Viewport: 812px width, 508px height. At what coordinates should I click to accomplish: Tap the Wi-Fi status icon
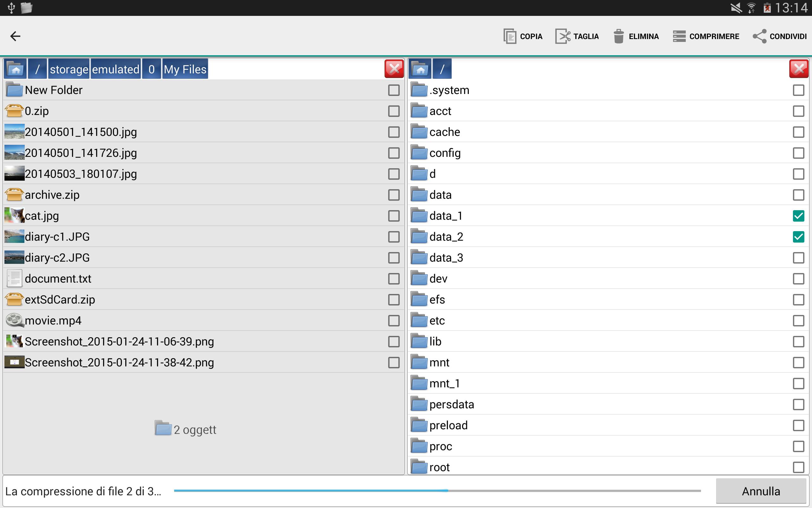click(751, 7)
